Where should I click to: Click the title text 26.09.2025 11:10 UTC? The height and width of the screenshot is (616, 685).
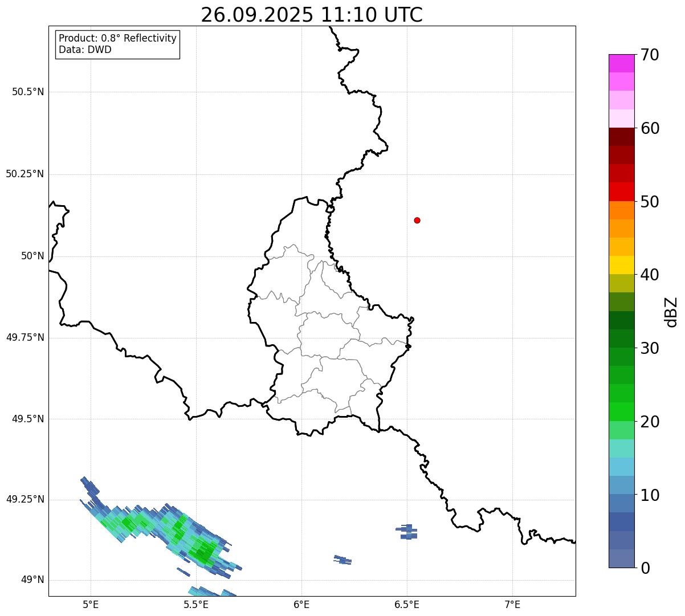click(x=312, y=15)
